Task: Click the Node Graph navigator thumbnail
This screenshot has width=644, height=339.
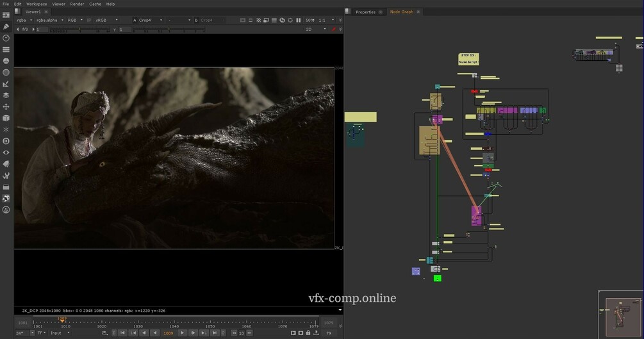Action: point(620,314)
